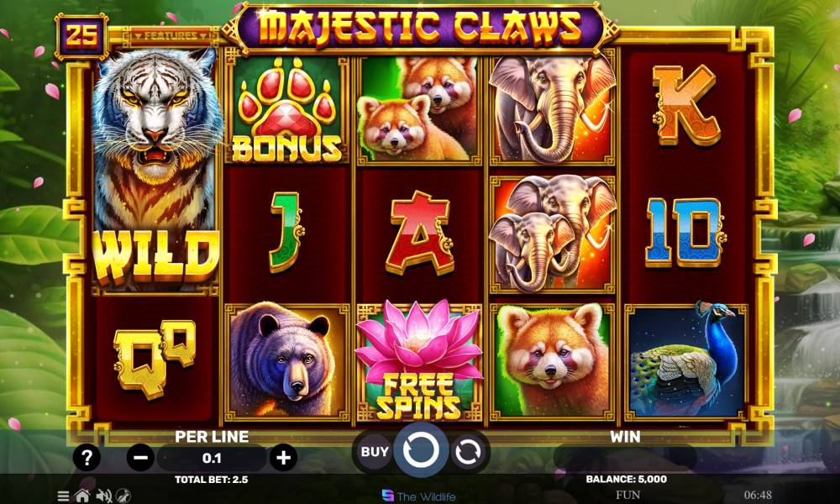Go to the home icon in the bottom bar

82,496
